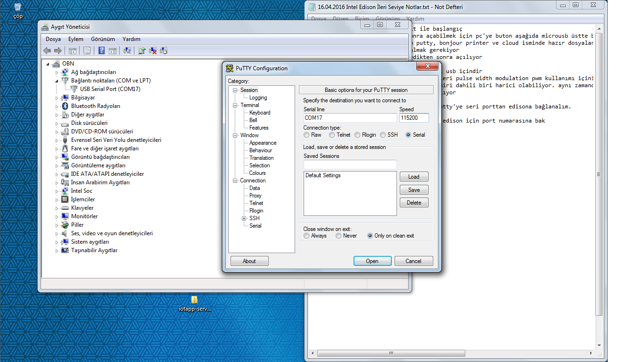The image size is (644, 362).
Task: Click the Delete session button
Action: tap(414, 203)
